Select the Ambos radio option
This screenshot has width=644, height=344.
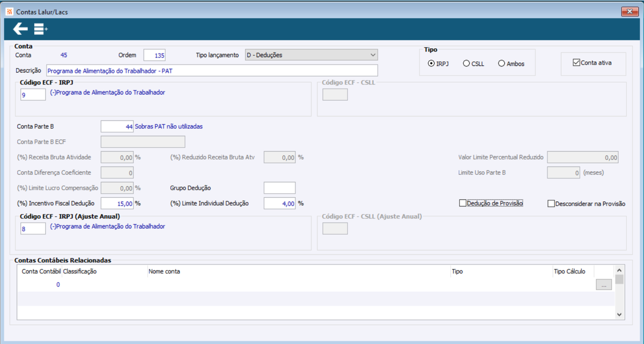tap(511, 64)
